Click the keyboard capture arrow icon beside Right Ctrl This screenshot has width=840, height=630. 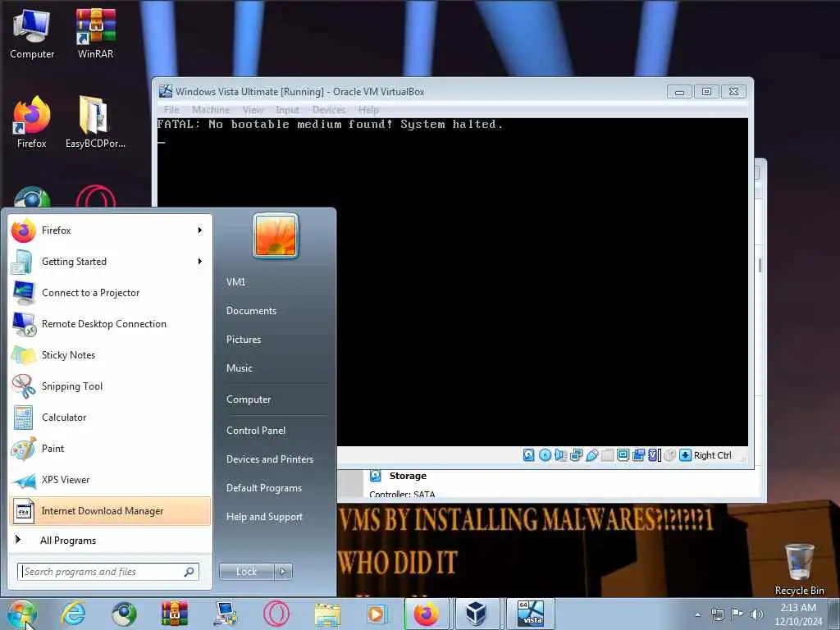pyautogui.click(x=685, y=455)
